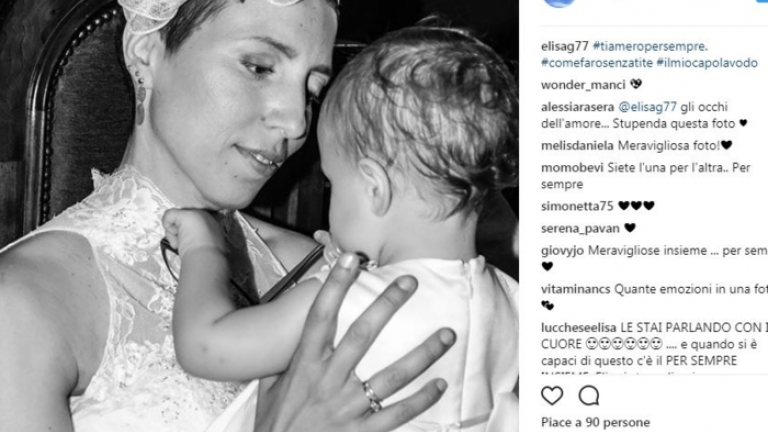
Task: Visit the alessiarasera profile
Action: click(x=577, y=107)
